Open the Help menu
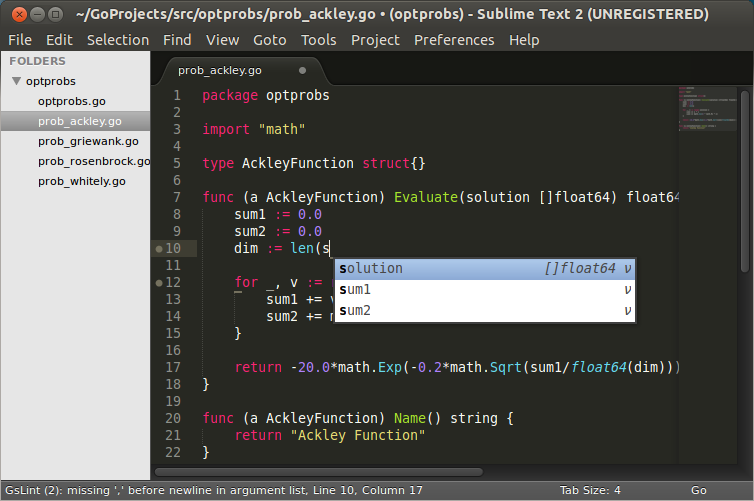The image size is (754, 501). 524,40
